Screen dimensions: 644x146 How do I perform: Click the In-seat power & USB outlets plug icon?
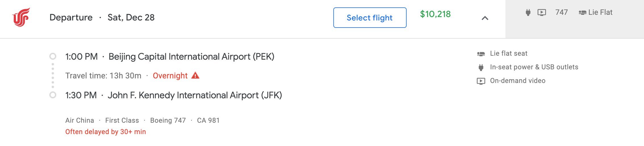click(x=481, y=67)
